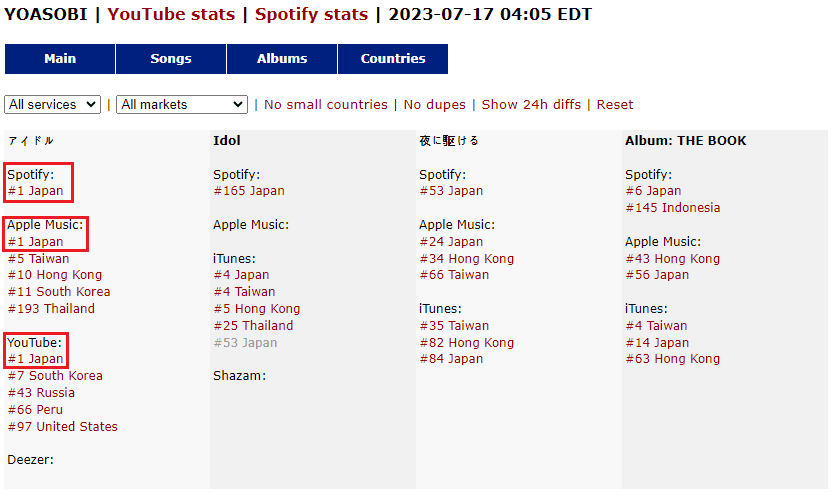Open #63 Hong Kong iTunes album link
Viewport: 835px width, 496px height.
pos(672,359)
